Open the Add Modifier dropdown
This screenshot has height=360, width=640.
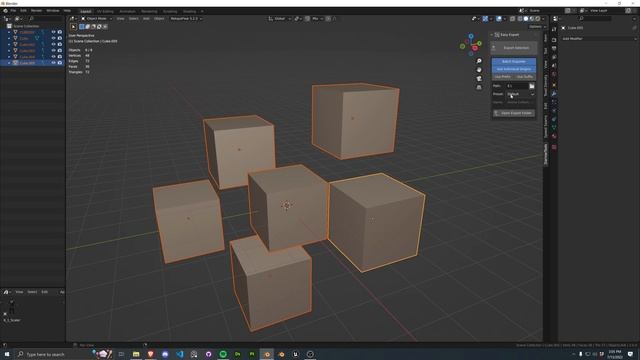(599, 38)
